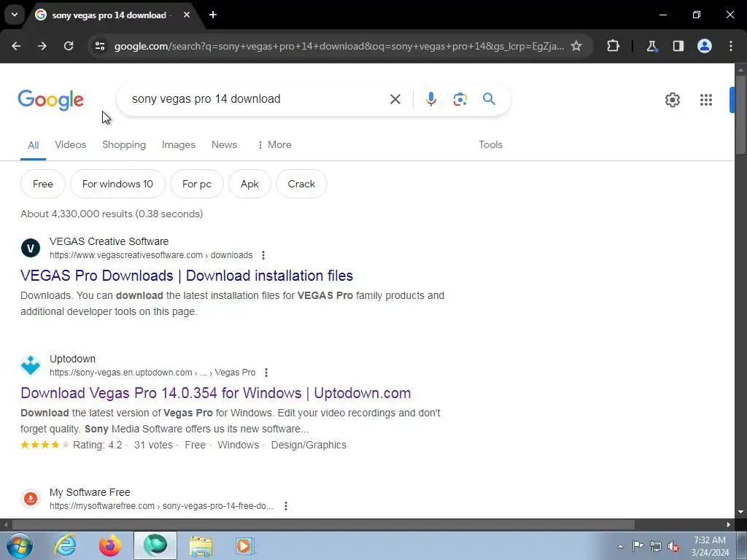This screenshot has height=560, width=747.
Task: Submit search with magnifier icon
Action: click(489, 99)
